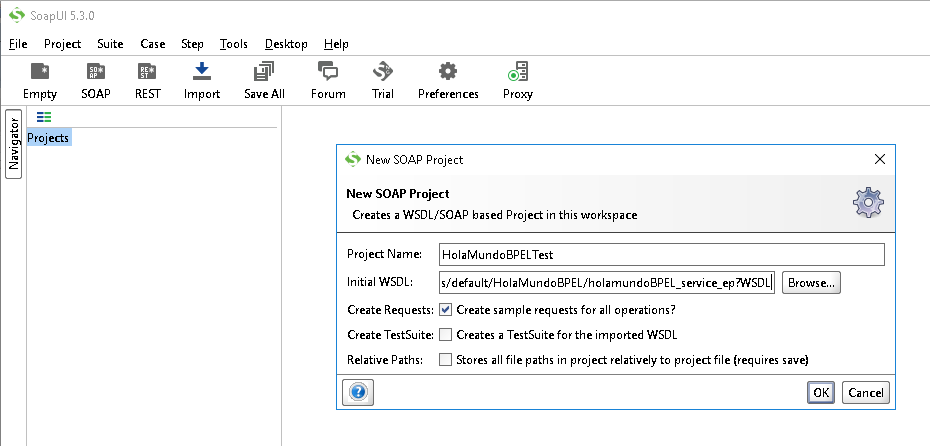
Task: Create a new REST project from toolbar
Action: coord(147,81)
